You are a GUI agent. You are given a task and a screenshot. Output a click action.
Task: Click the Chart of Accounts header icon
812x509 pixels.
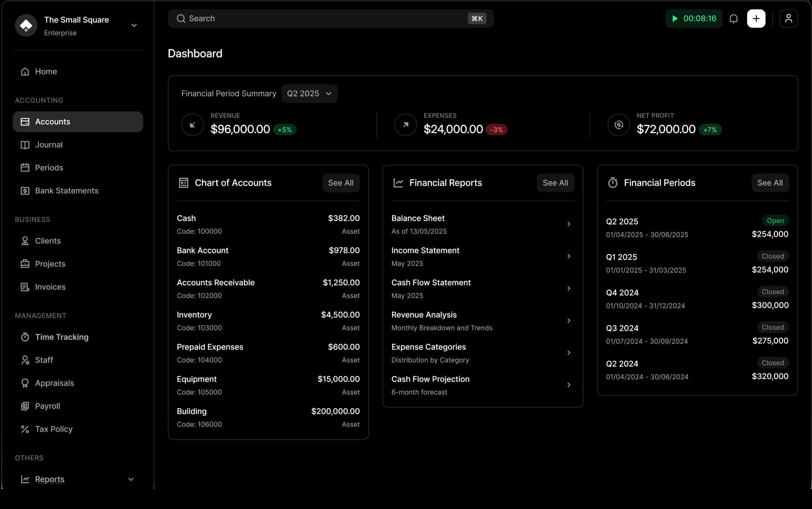click(183, 183)
